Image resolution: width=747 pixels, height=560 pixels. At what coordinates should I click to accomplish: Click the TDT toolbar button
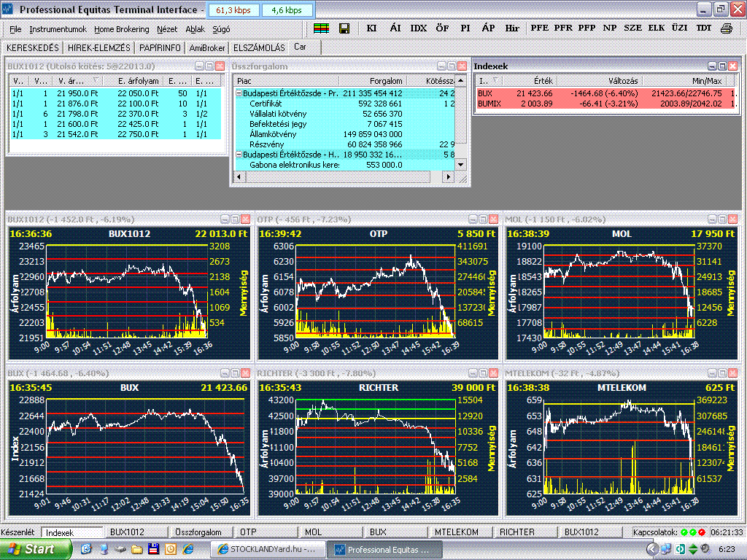click(x=704, y=28)
